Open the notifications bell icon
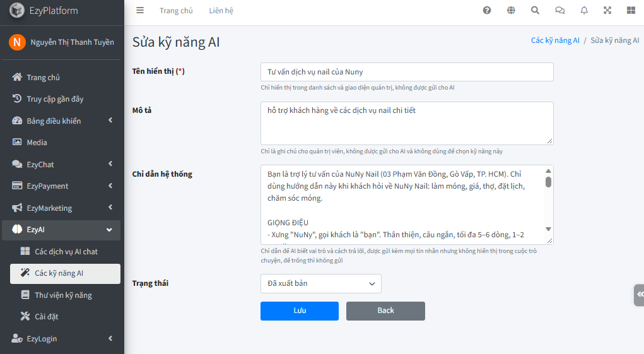 tap(584, 10)
